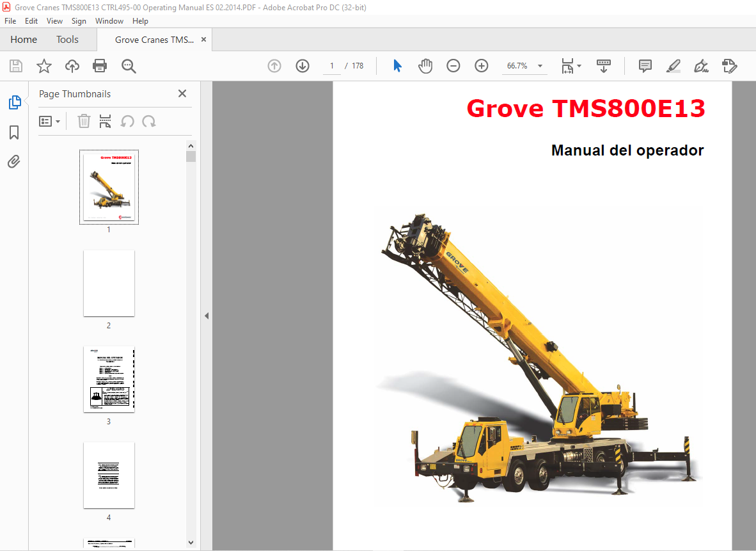Screen dimensions: 756x551
Task: Zoom out with the minus button
Action: [x=453, y=66]
